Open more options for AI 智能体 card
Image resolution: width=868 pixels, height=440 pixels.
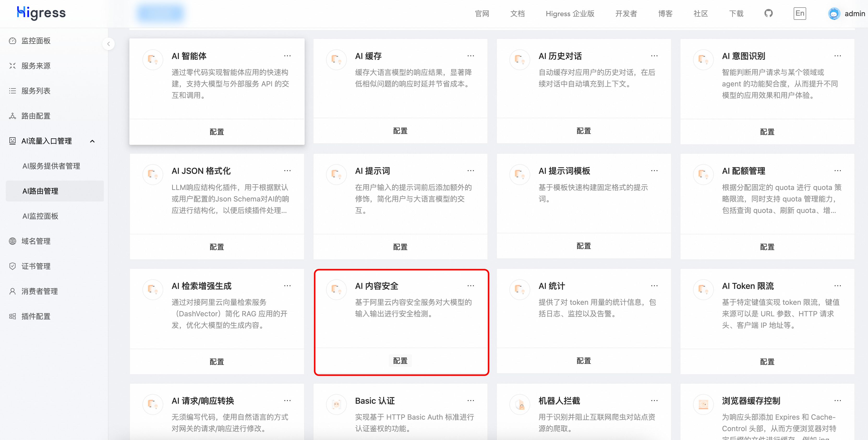tap(287, 56)
